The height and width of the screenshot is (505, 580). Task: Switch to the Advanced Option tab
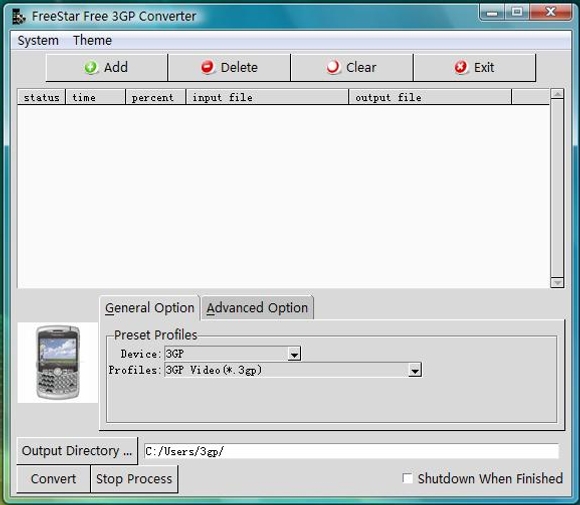257,307
